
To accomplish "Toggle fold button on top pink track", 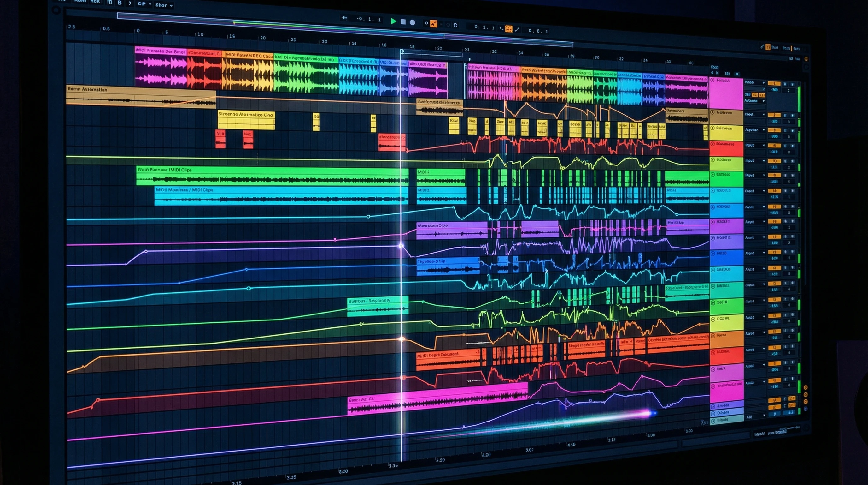I will click(x=712, y=80).
